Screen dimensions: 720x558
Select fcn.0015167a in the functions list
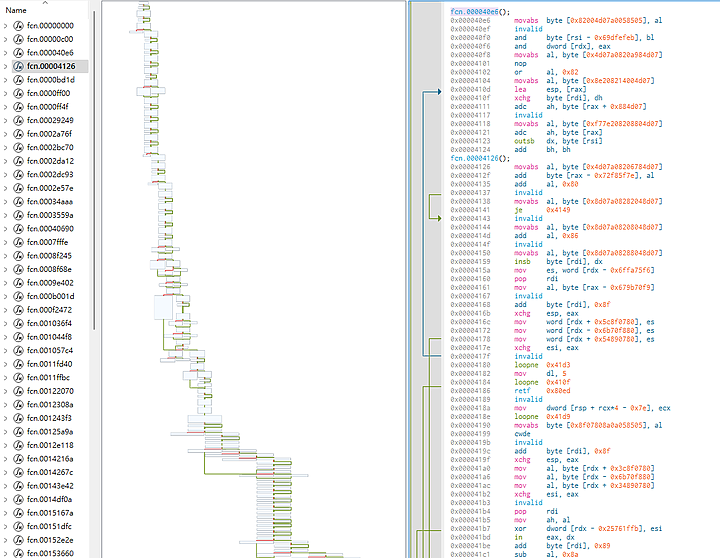tap(50, 513)
